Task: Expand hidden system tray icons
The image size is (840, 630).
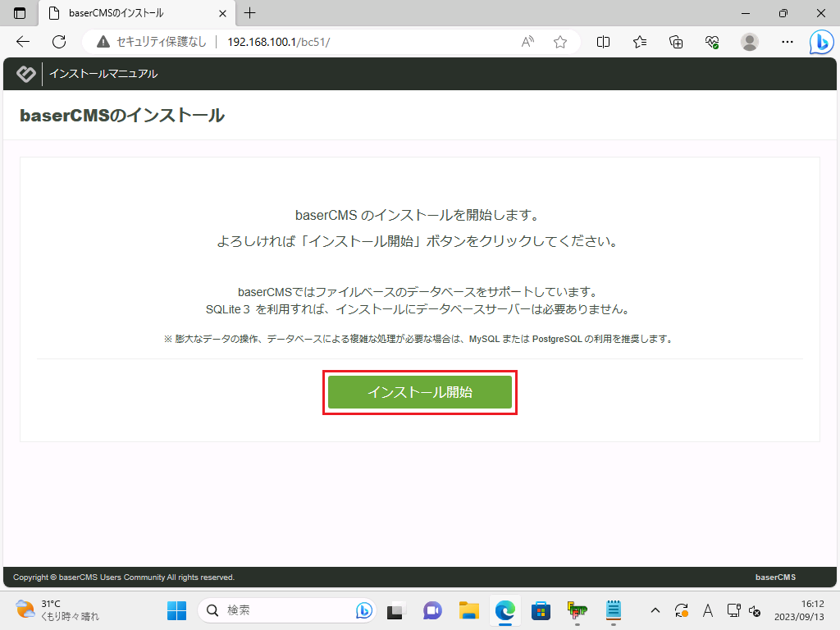Action: [x=655, y=610]
